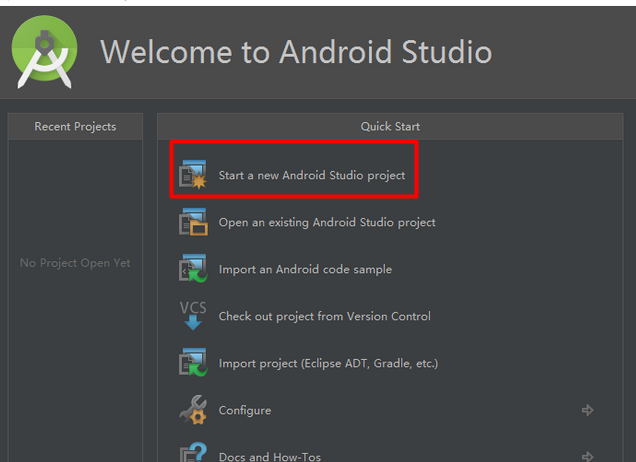The image size is (636, 462).
Task: Choose Check out project from Version Control
Action: [x=324, y=316]
